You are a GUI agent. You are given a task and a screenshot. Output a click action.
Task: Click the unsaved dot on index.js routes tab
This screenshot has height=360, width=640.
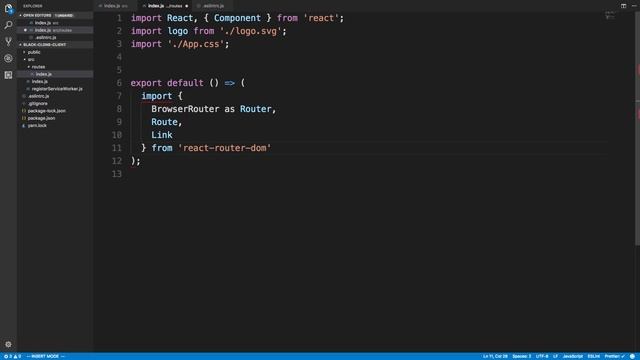[x=187, y=6]
